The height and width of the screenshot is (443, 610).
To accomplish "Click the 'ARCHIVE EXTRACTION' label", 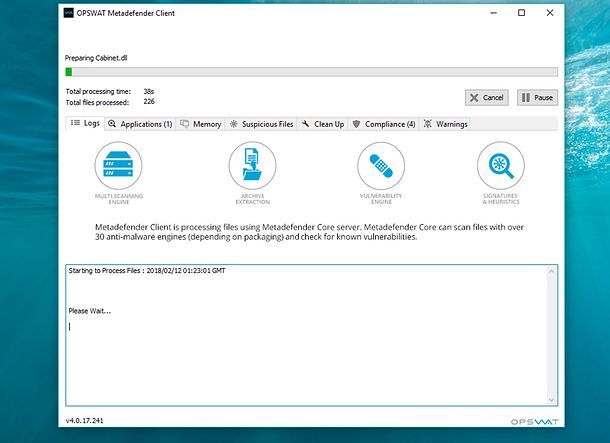I will pyautogui.click(x=252, y=199).
